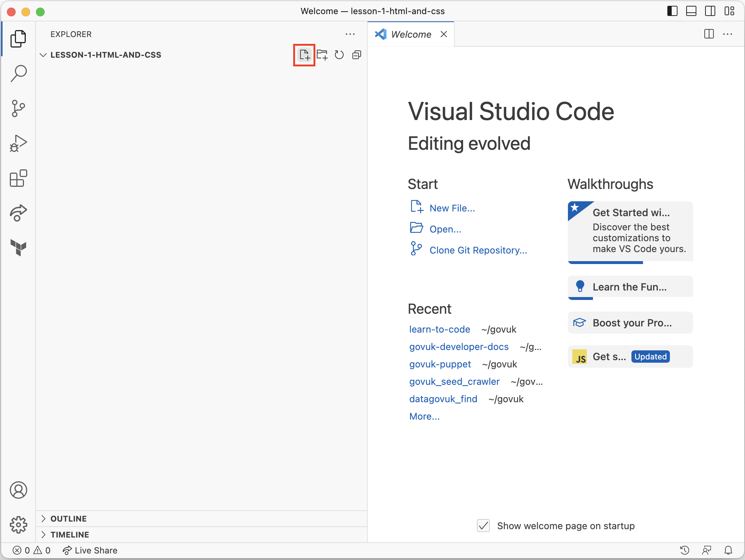Open editor more actions menu
This screenshot has width=745, height=560.
tap(728, 34)
